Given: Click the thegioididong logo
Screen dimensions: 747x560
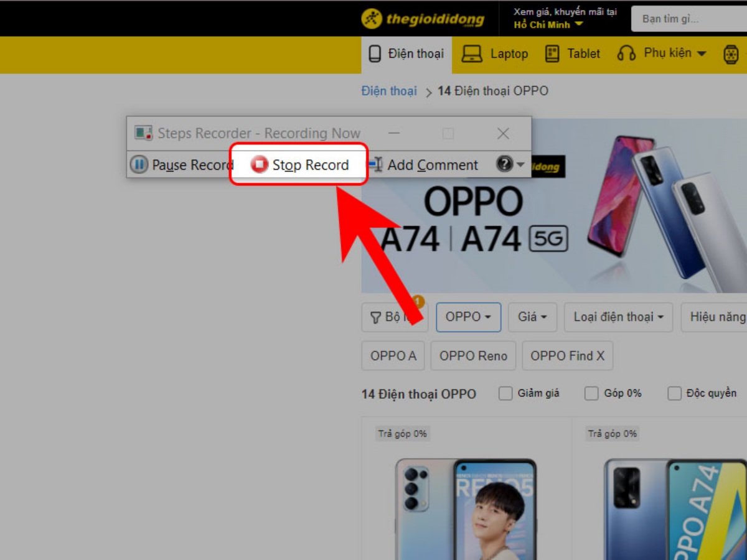Looking at the screenshot, I should click(423, 19).
